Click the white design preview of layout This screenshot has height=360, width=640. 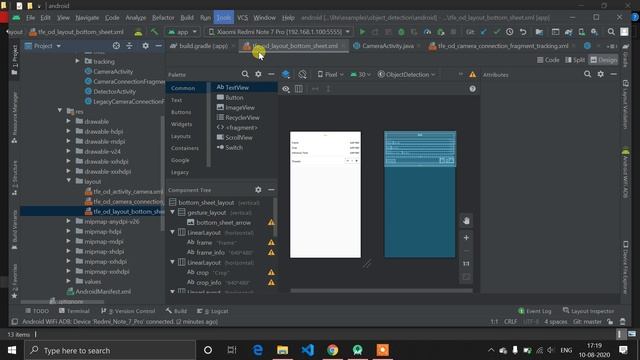325,195
